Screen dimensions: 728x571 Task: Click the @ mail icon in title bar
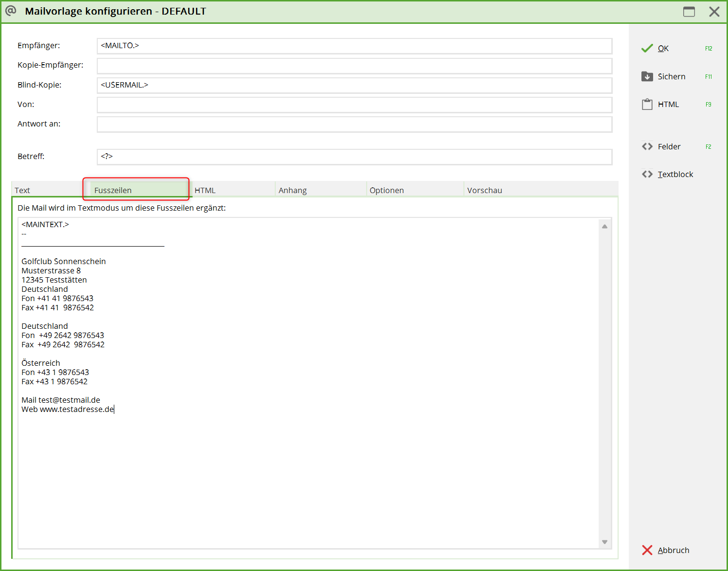tap(11, 11)
